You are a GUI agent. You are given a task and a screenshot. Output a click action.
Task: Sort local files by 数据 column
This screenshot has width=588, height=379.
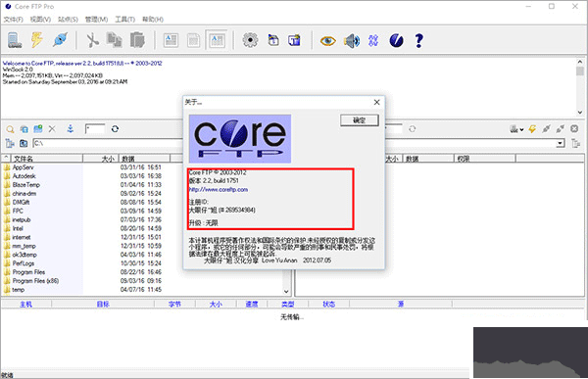tap(144, 159)
